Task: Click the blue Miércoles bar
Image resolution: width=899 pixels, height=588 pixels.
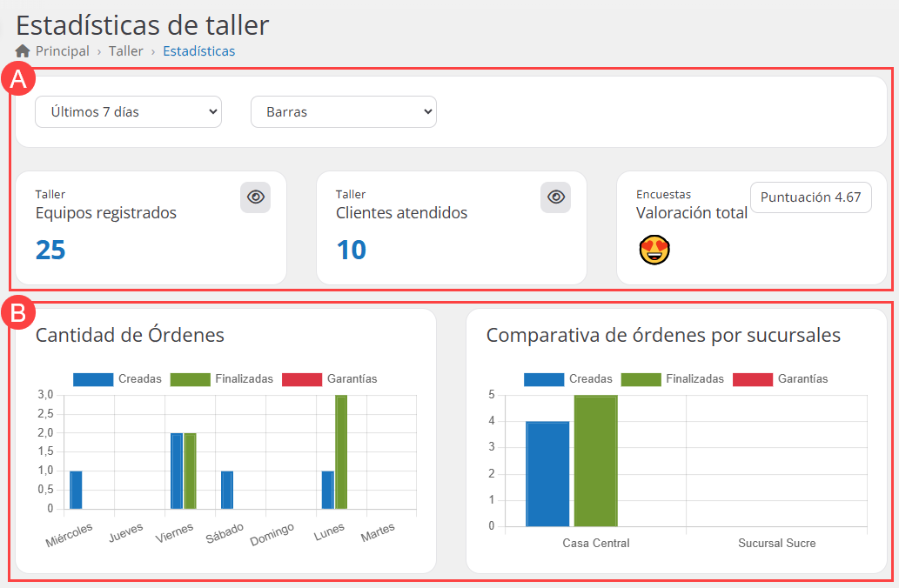Action: [x=76, y=490]
